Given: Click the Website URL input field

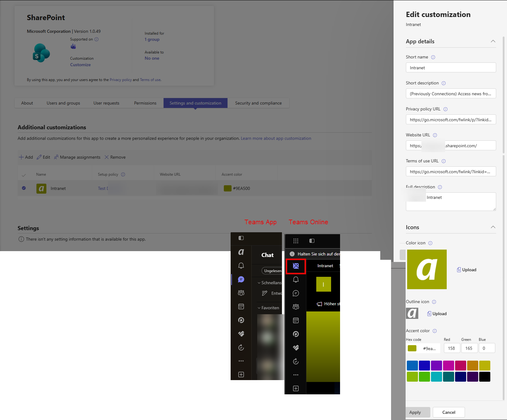Looking at the screenshot, I should click(451, 146).
